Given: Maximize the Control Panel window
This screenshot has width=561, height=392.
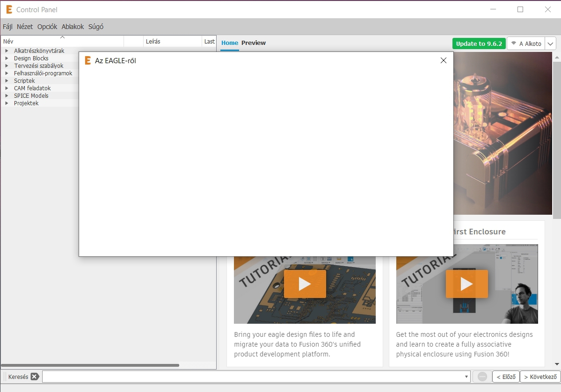Looking at the screenshot, I should [x=520, y=9].
